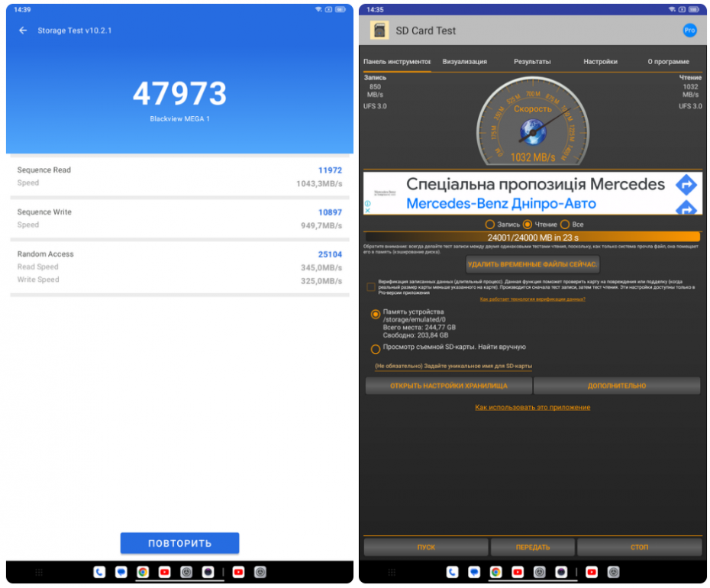The height and width of the screenshot is (588, 710).
Task: Click the ad info icon on Mercedes banner
Action: point(367,203)
